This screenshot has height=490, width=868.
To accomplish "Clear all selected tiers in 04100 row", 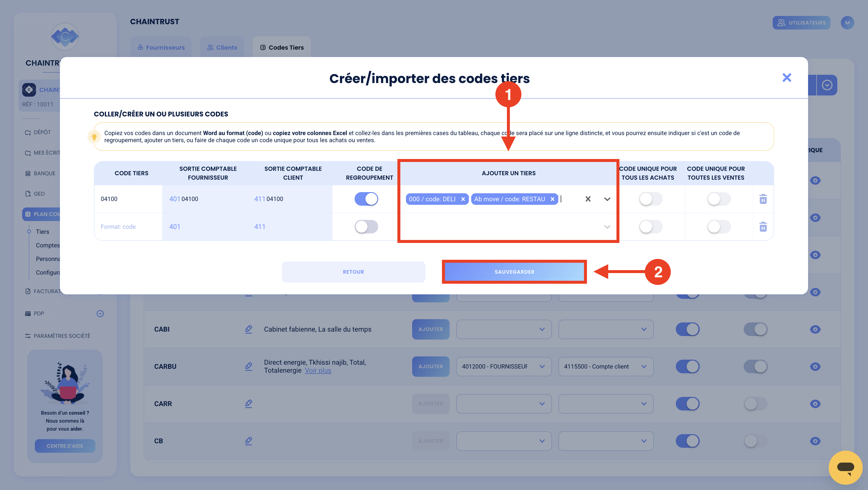I will (588, 199).
